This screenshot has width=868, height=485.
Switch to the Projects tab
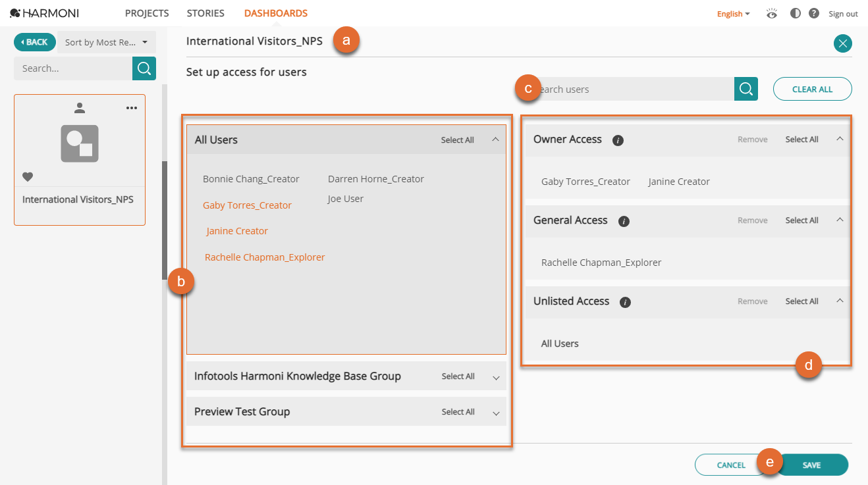click(x=146, y=13)
